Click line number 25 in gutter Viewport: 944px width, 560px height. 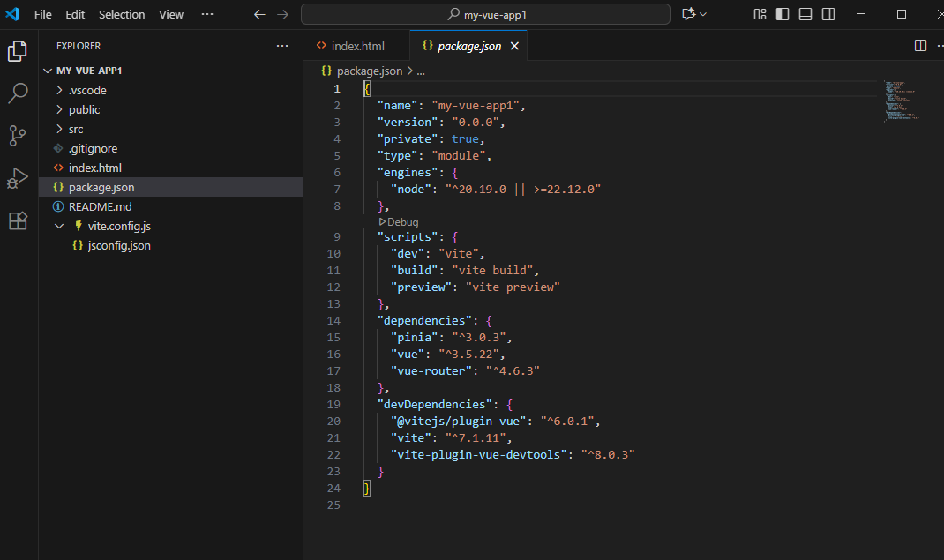[333, 505]
